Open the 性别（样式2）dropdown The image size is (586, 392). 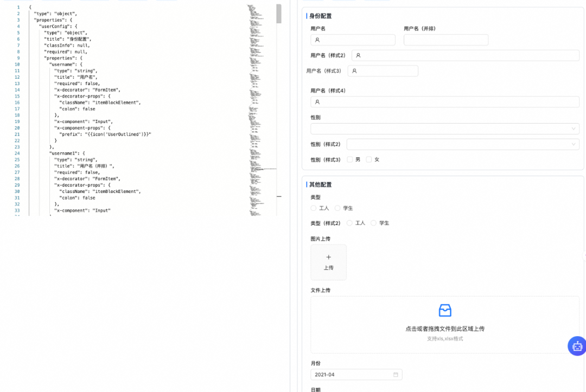(x=463, y=144)
